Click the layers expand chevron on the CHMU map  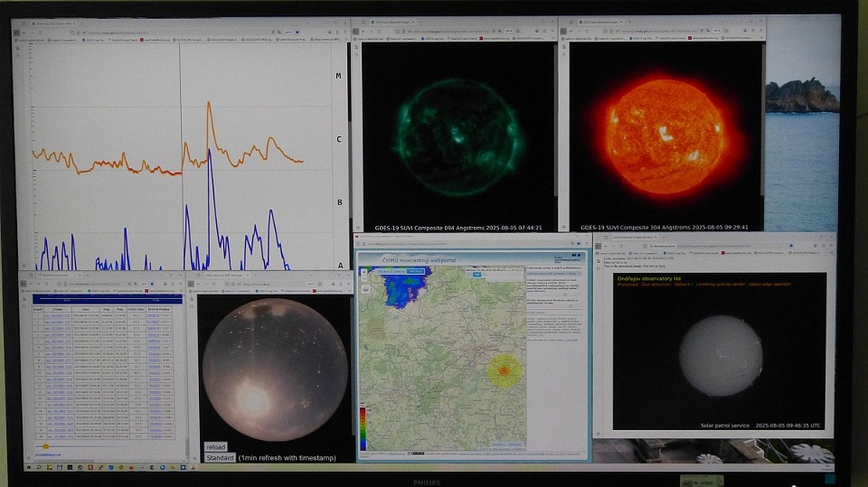pyautogui.click(x=365, y=290)
